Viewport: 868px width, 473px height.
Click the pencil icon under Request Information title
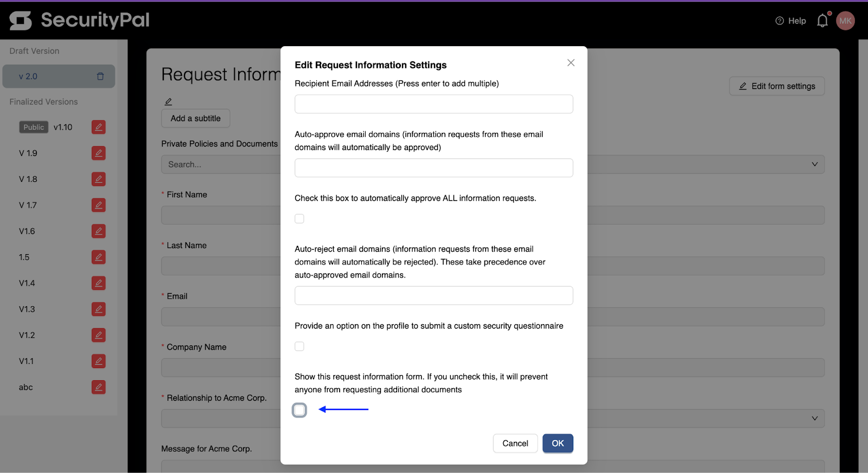(169, 102)
